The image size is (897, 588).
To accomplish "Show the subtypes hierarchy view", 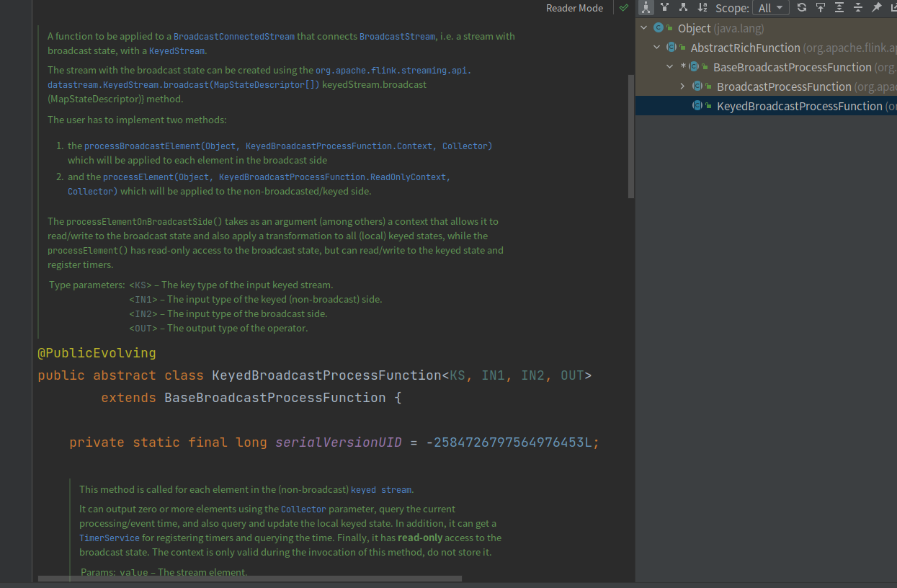I will click(684, 8).
